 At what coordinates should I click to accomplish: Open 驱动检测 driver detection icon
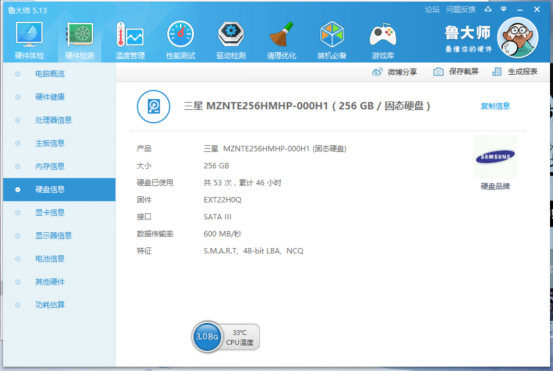coord(231,34)
